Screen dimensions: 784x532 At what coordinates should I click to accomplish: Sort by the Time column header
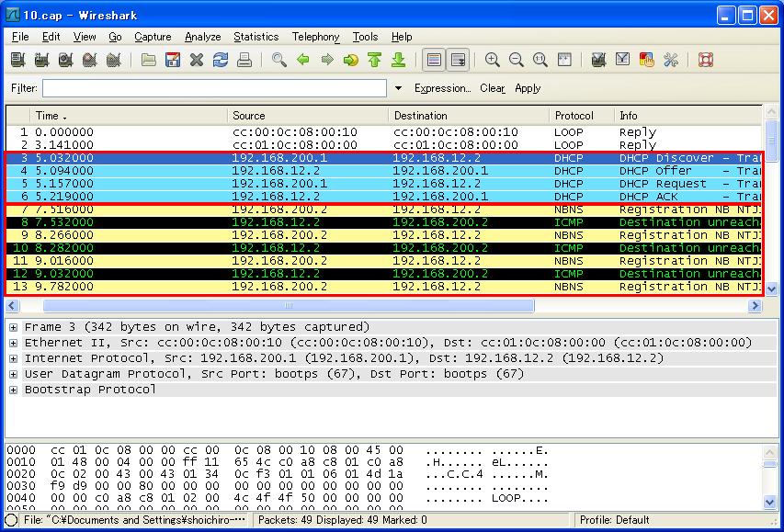(x=129, y=116)
